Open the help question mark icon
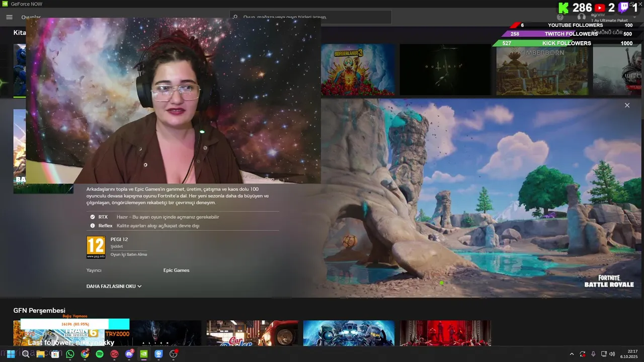The height and width of the screenshot is (362, 644). pos(560,17)
